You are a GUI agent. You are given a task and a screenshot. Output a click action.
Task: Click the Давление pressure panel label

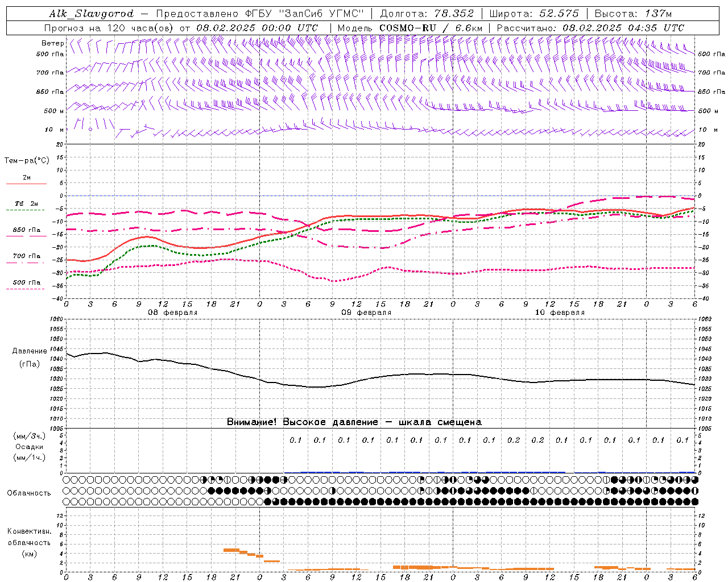point(30,351)
